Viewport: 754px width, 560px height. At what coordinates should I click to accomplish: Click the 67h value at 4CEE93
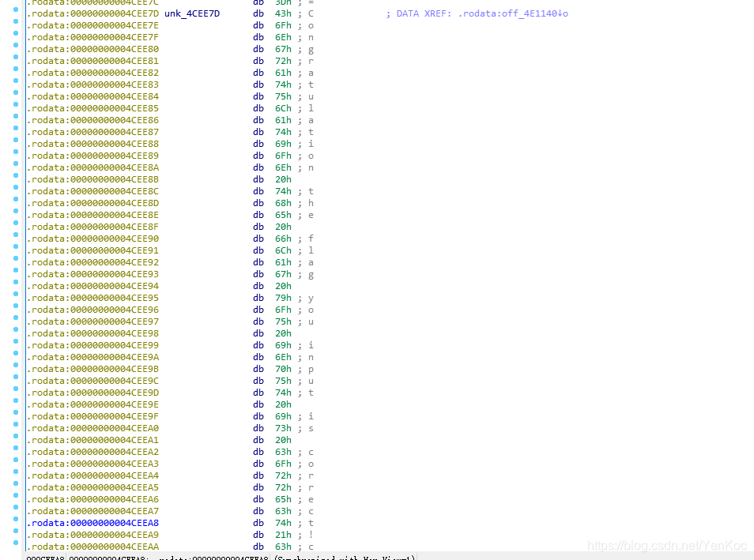(283, 274)
